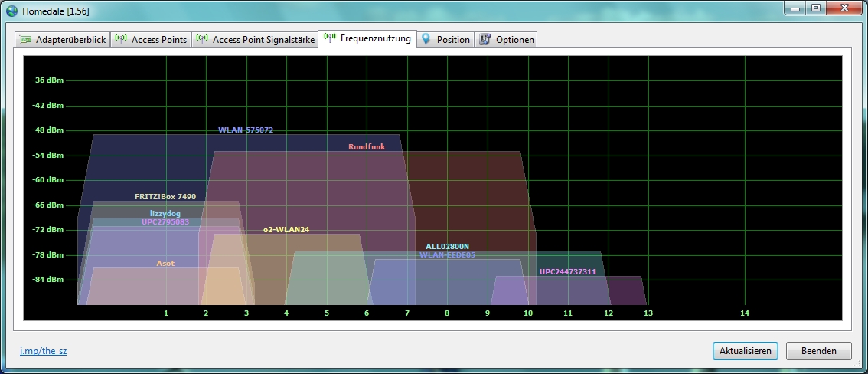Image resolution: width=868 pixels, height=374 pixels.
Task: Click the FRITZ!Box 7490 network label
Action: pyautogui.click(x=165, y=197)
